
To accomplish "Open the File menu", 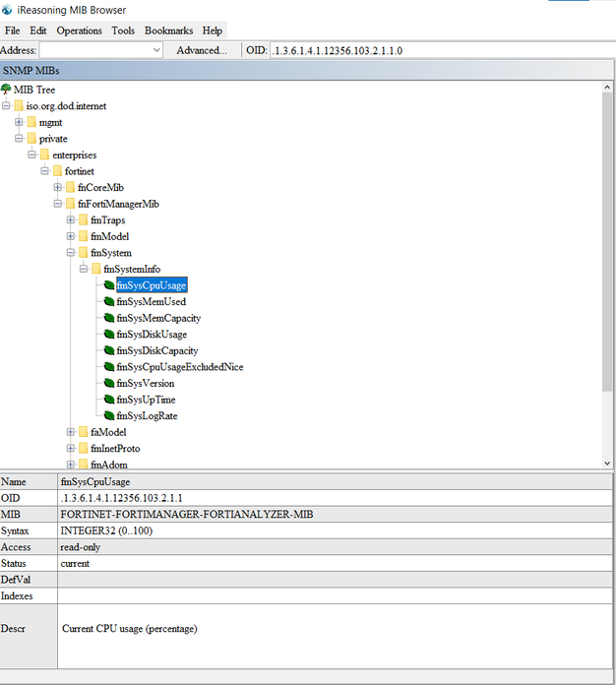I will click(12, 31).
